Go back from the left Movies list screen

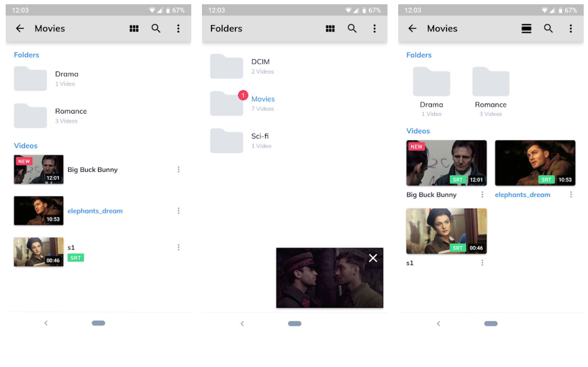pos(20,28)
